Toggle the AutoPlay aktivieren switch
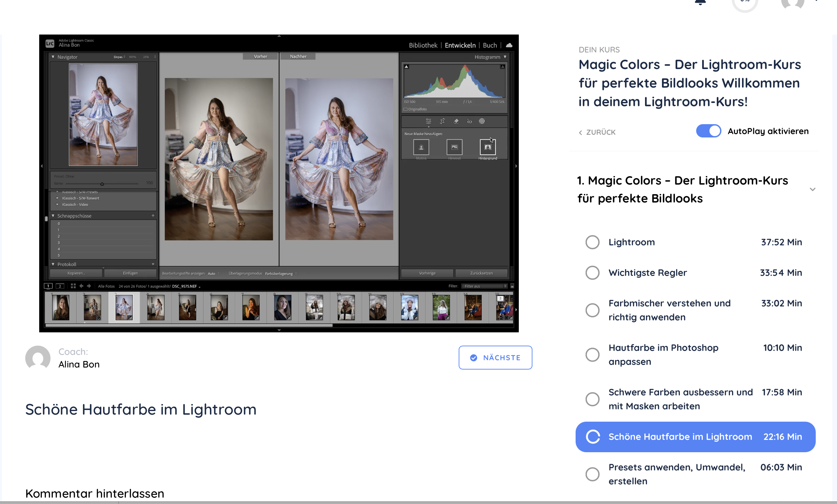This screenshot has width=837, height=504. tap(708, 131)
